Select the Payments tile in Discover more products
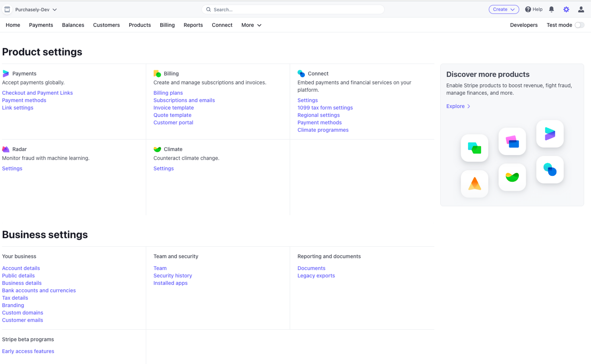 point(550,134)
